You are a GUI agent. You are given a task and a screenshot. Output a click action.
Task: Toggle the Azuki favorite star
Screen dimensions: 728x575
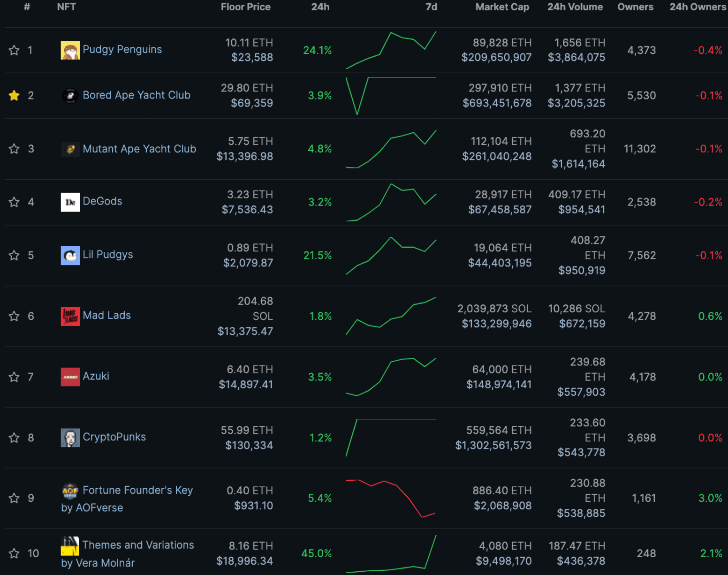tap(14, 377)
